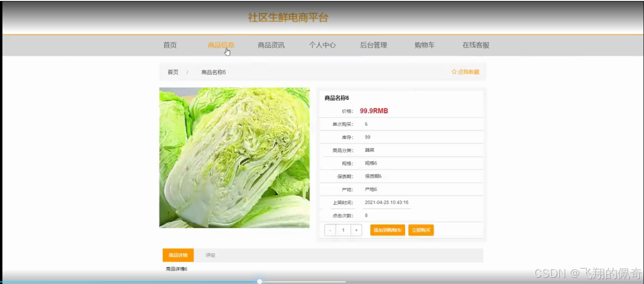This screenshot has height=284, width=644.
Task: Decrease quantity with the minus button
Action: [x=330, y=230]
